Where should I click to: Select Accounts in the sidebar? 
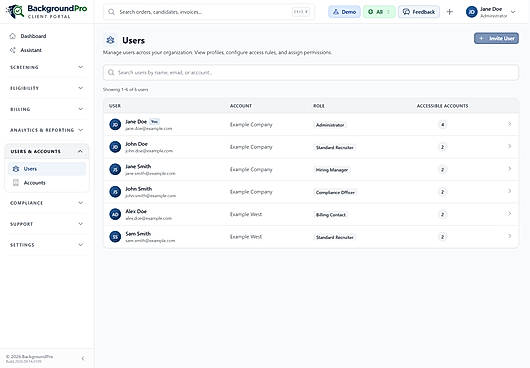pos(47,182)
